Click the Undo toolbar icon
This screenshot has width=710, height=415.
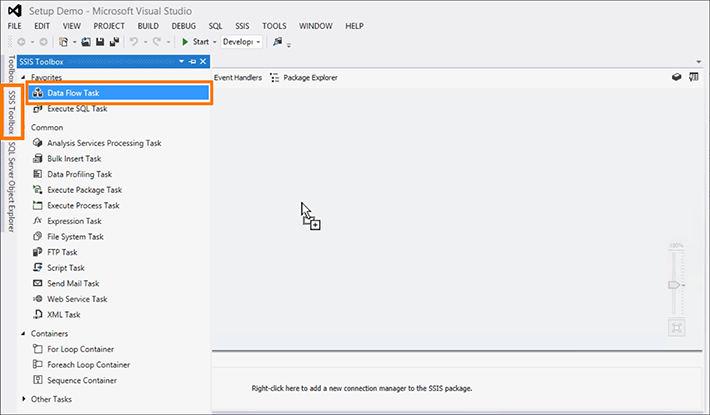point(134,42)
